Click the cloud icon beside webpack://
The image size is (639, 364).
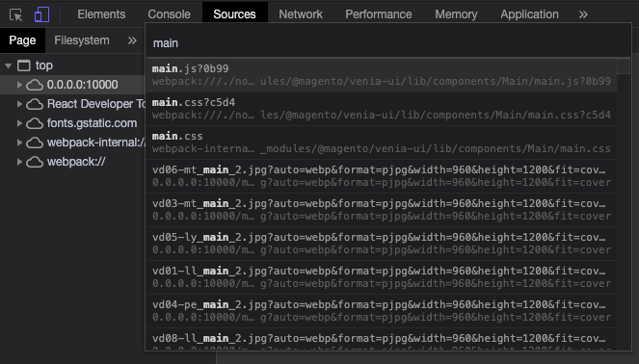pyautogui.click(x=35, y=162)
